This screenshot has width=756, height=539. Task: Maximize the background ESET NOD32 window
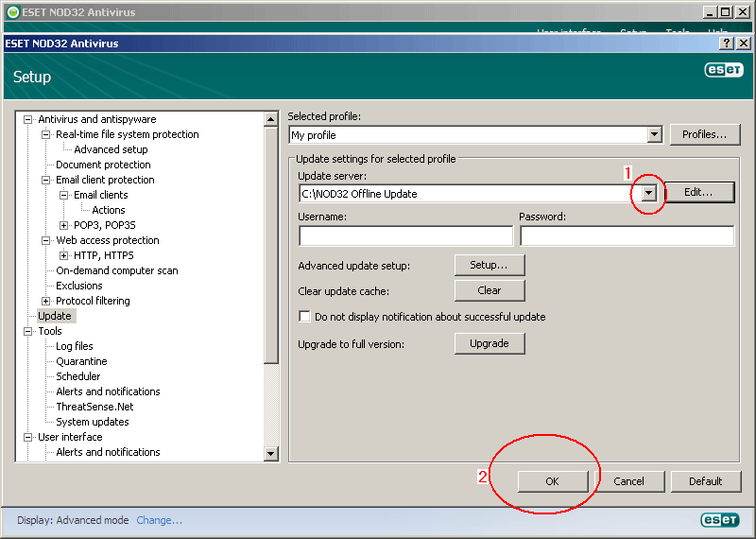pyautogui.click(x=726, y=12)
